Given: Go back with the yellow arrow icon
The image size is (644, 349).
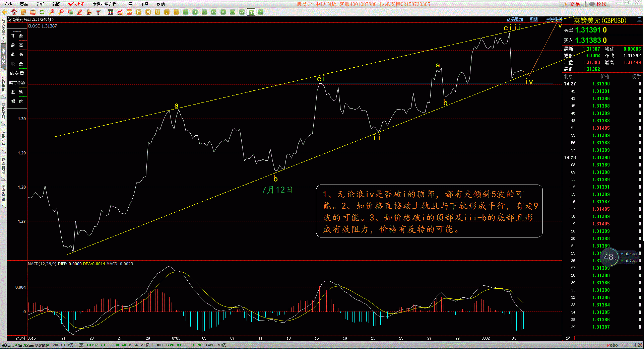Looking at the screenshot, I should pos(5,12).
